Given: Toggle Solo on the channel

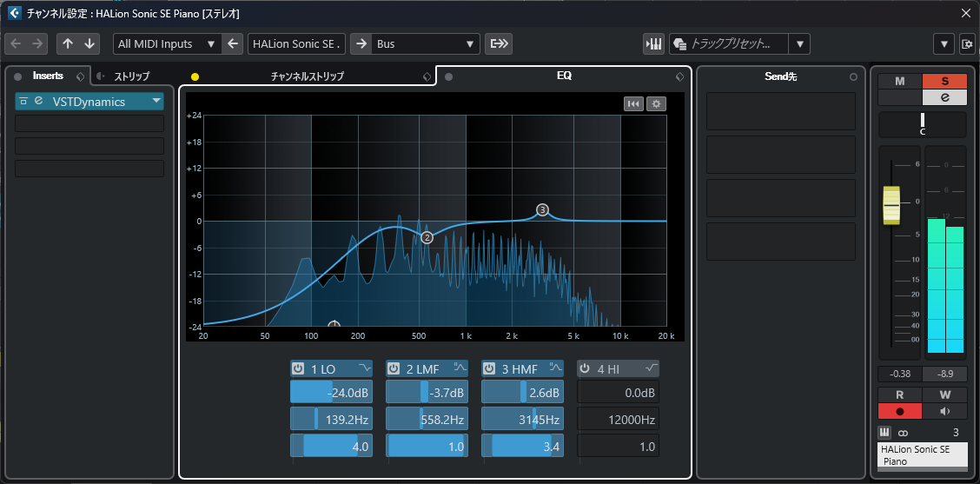Looking at the screenshot, I should pos(944,82).
